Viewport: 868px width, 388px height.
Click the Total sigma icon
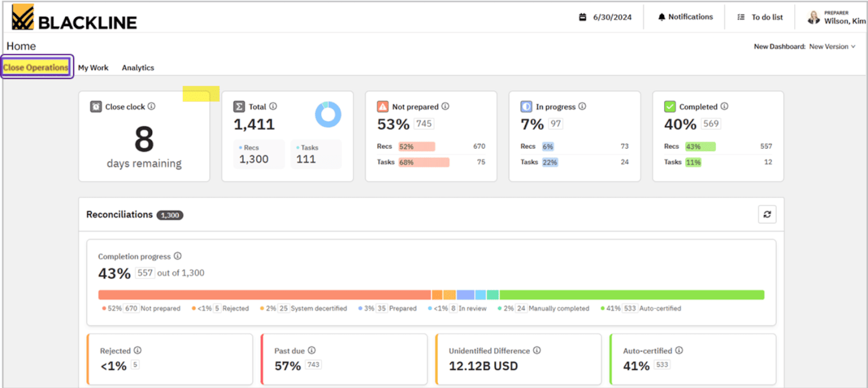point(239,107)
